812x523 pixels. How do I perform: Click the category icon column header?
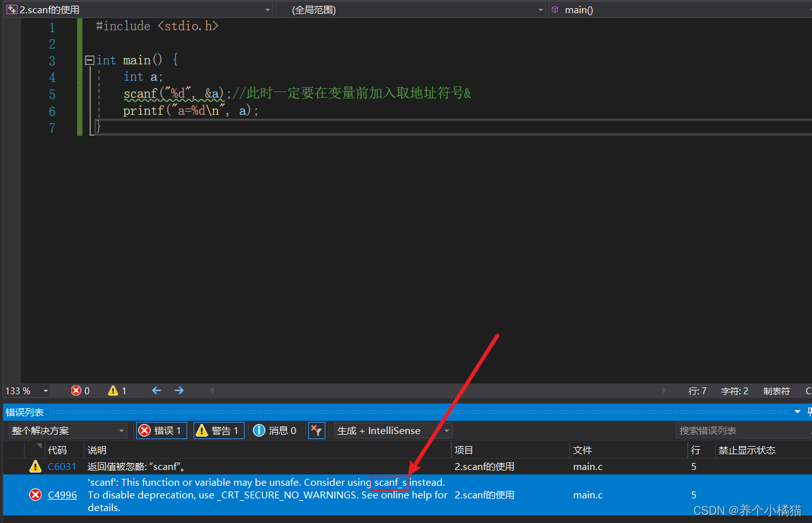(x=35, y=450)
